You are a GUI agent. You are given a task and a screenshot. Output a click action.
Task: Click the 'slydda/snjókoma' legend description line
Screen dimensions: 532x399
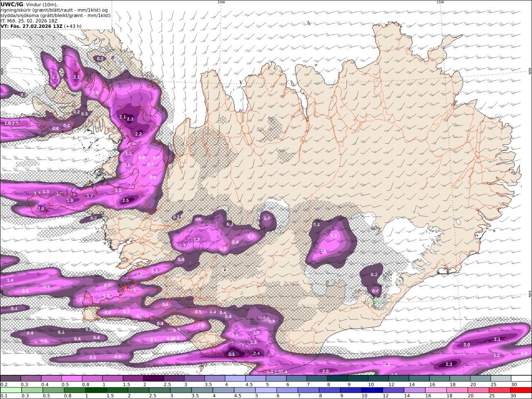click(x=55, y=15)
